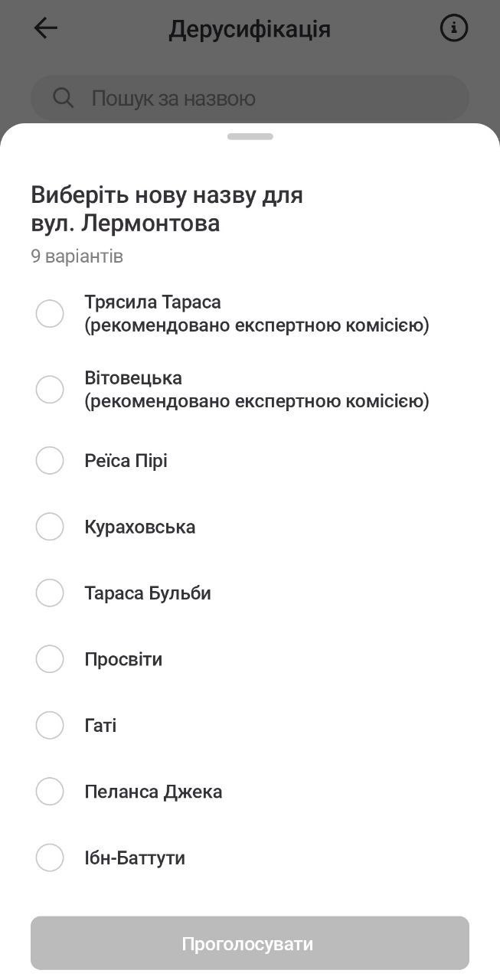This screenshot has height=980, width=500.
Task: Select the Гаті radio button
Action: tap(50, 725)
